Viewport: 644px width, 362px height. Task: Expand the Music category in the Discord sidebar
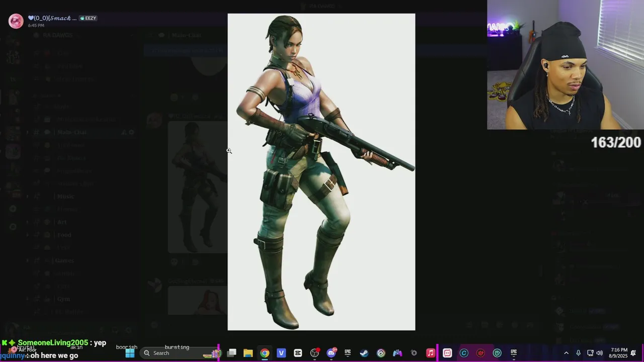point(65,197)
